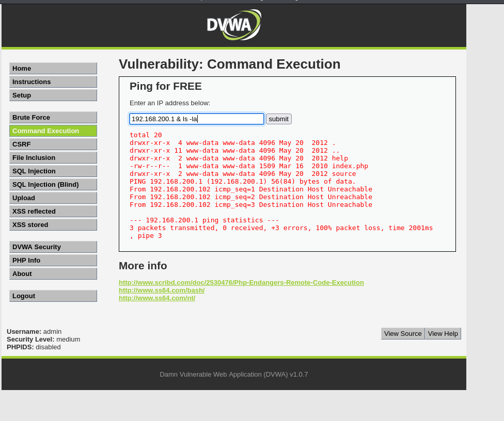Click the '192.168.200.1 ping statistics' line
504x421 pixels.
click(204, 220)
